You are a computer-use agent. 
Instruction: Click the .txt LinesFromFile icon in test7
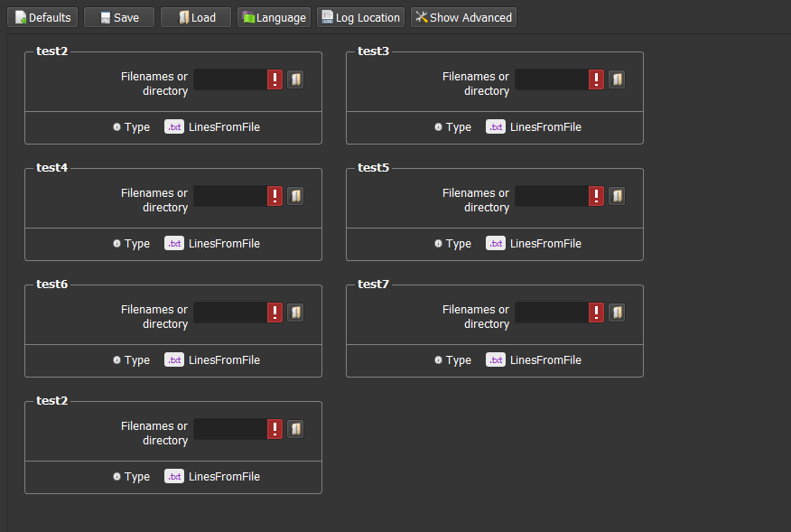point(496,360)
